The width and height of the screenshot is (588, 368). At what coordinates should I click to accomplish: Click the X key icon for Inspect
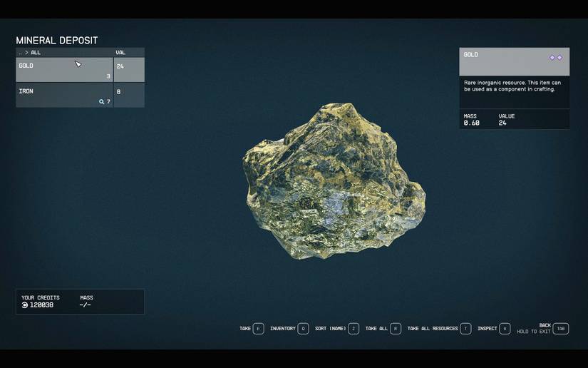[x=505, y=329]
